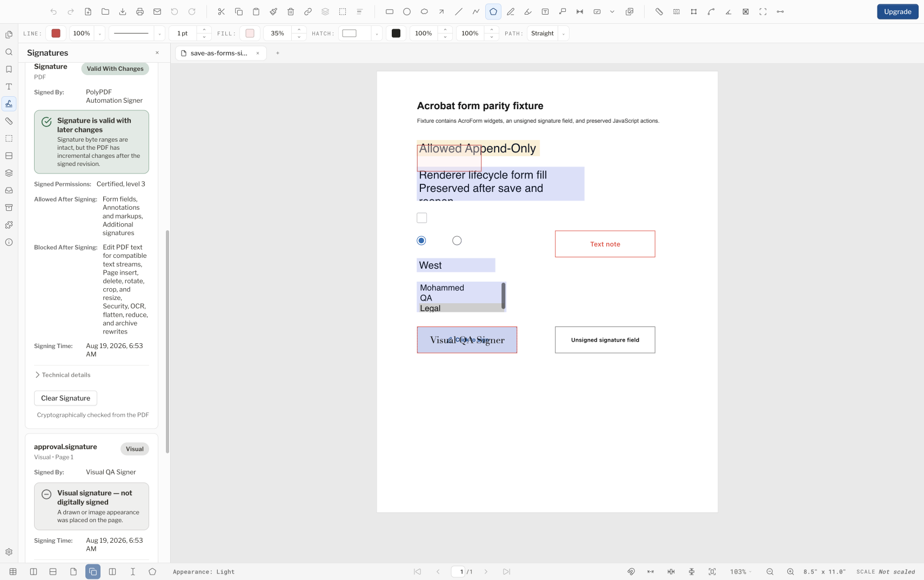Toggle split vertical view in status bar
Image resolution: width=924 pixels, height=580 pixels.
(33, 571)
